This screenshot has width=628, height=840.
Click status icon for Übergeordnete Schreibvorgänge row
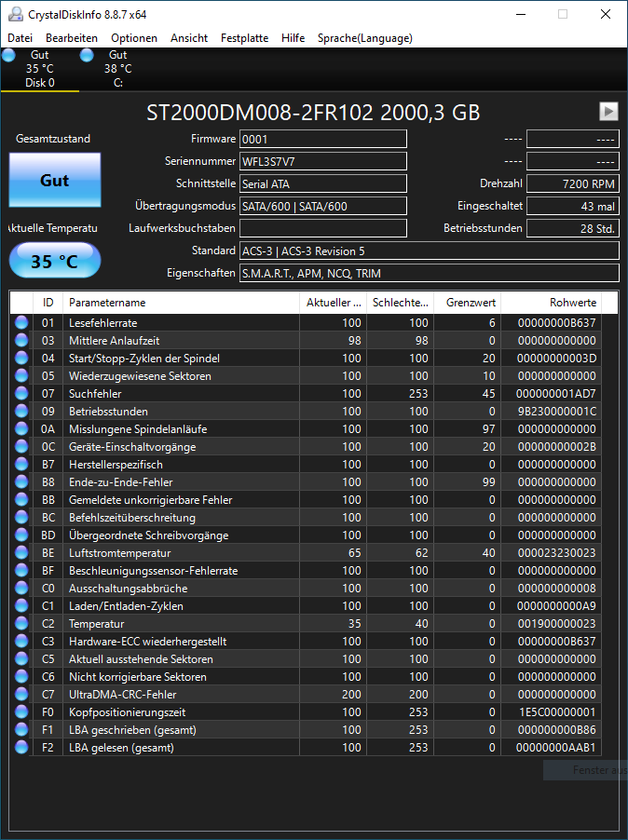tap(21, 535)
